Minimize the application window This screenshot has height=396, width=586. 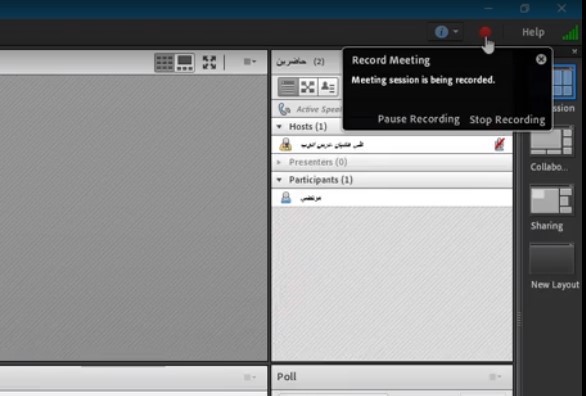488,8
